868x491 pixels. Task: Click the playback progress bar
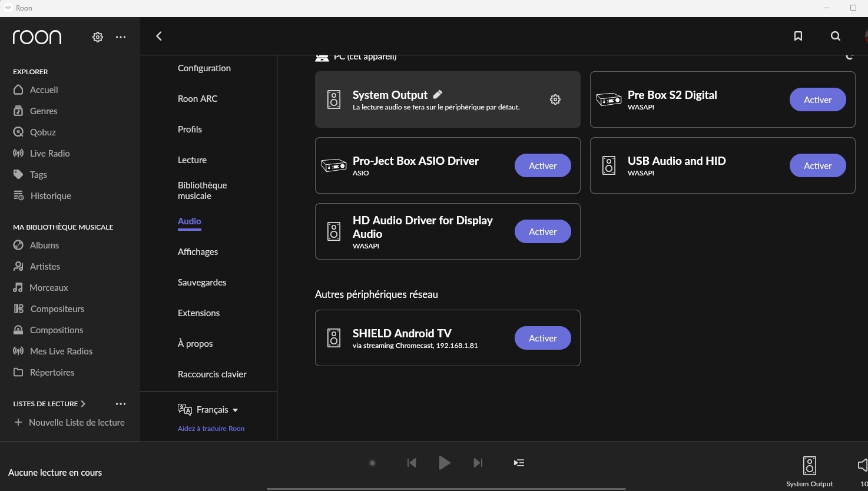446,489
